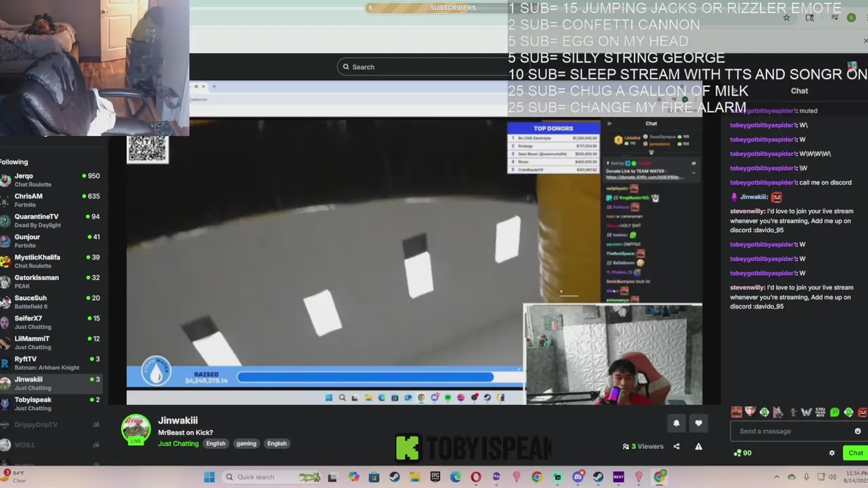The height and width of the screenshot is (488, 868).
Task: Click stevenwilly's username in chat
Action: coord(747,211)
